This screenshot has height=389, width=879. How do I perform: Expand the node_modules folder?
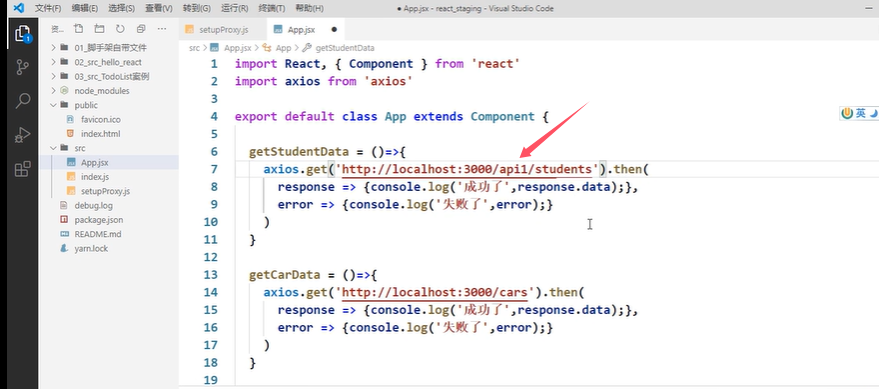pyautogui.click(x=101, y=91)
